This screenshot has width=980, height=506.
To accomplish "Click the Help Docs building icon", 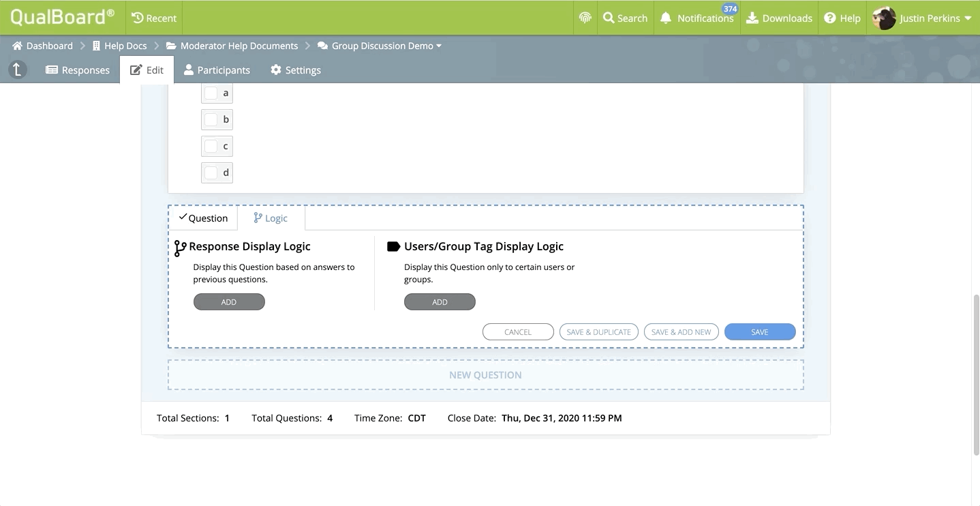I will coord(96,46).
